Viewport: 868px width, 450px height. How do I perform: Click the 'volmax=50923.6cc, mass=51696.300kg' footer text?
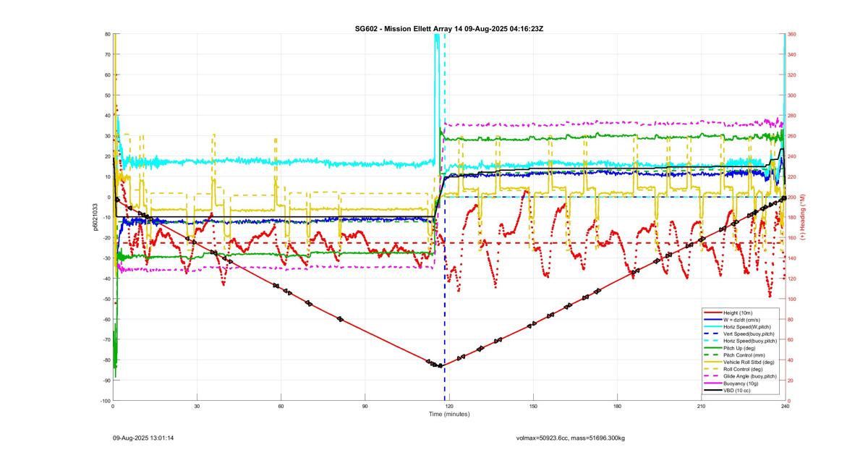[571, 438]
